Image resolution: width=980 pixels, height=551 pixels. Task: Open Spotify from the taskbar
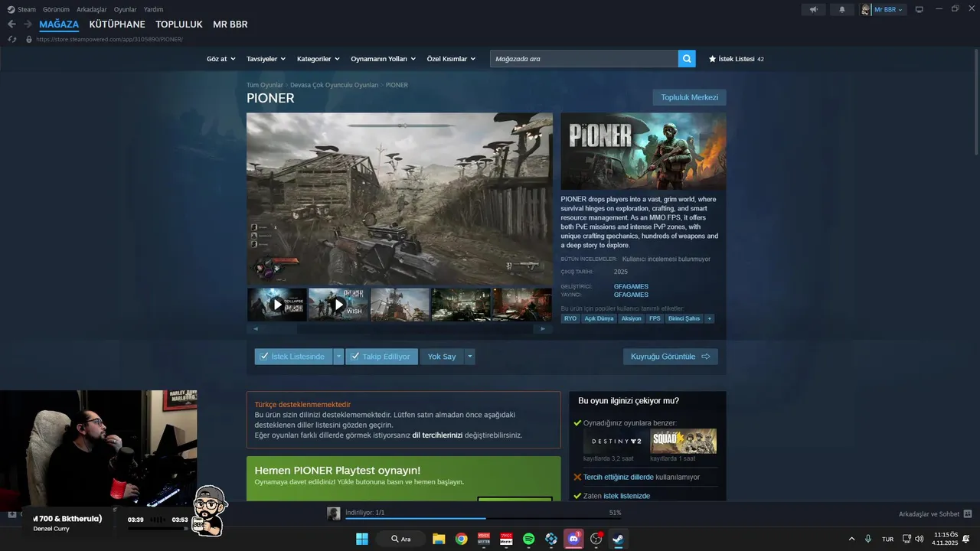[x=528, y=539]
